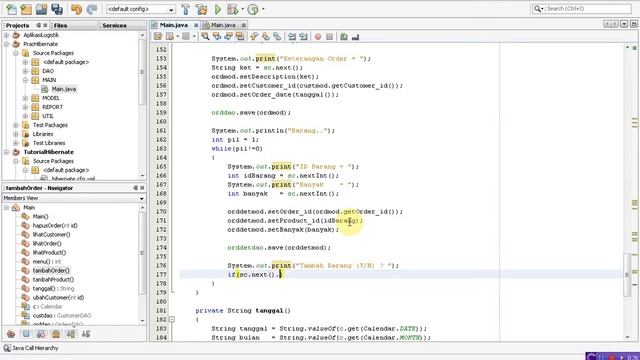
Task: Select lihatCustomer() in the Navigator
Action: pos(51,234)
